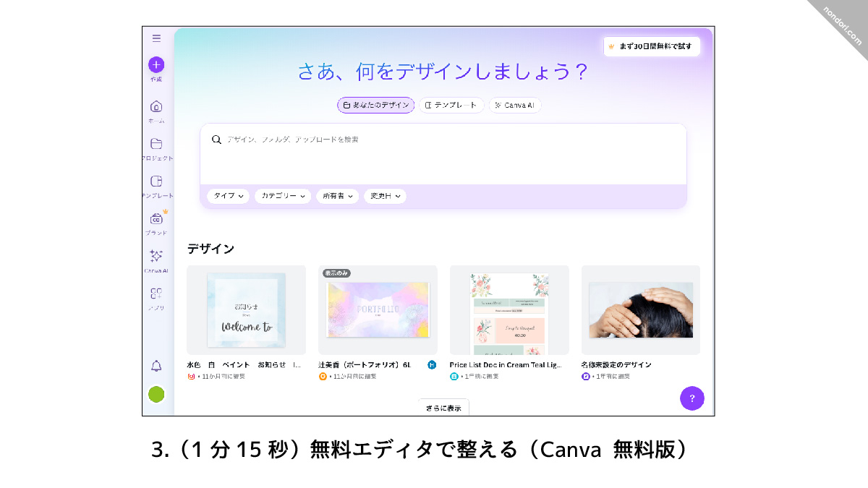Open the notifications bell icon
This screenshot has width=868, height=488.
[156, 366]
